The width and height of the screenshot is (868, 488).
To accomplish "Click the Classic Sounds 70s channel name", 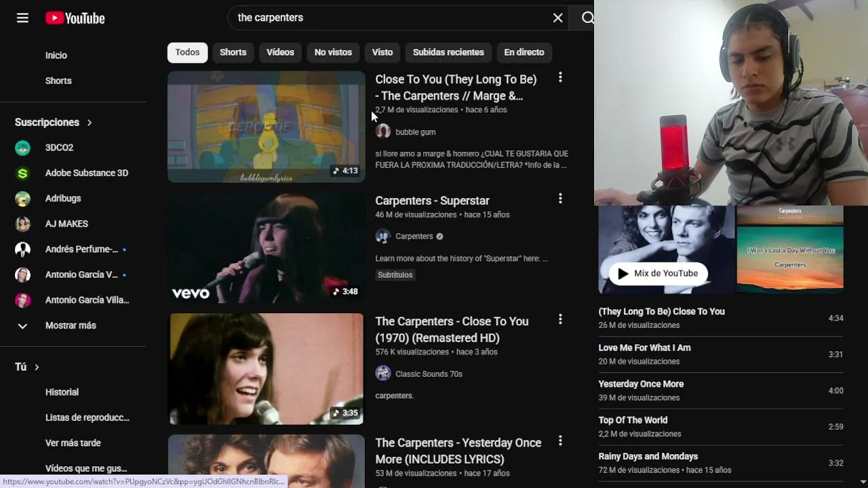I will 429,374.
